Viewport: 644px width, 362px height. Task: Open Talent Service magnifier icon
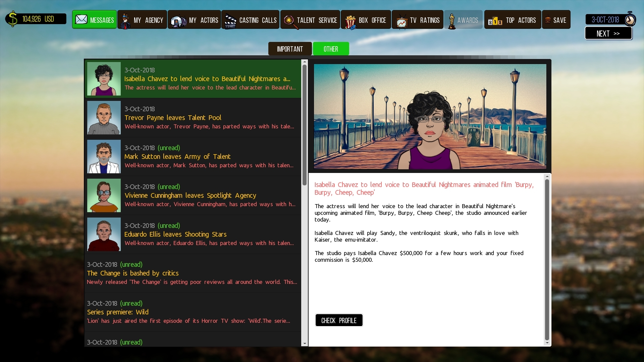pyautogui.click(x=289, y=21)
